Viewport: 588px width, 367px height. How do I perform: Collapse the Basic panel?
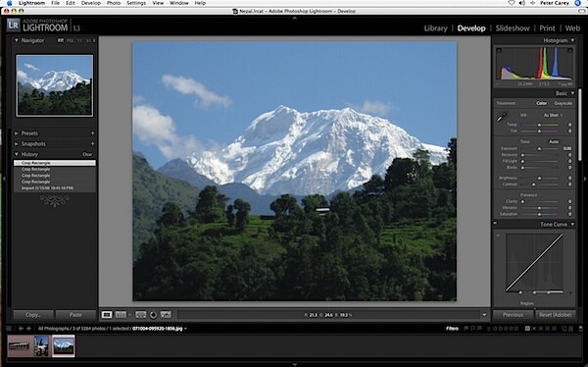tap(572, 93)
